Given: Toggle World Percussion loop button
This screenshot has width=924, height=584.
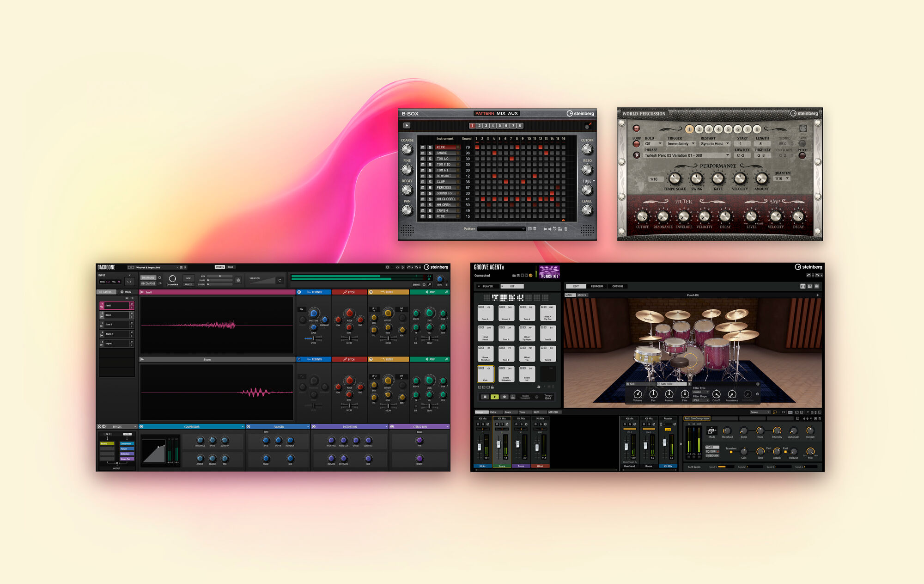Looking at the screenshot, I should click(x=636, y=144).
